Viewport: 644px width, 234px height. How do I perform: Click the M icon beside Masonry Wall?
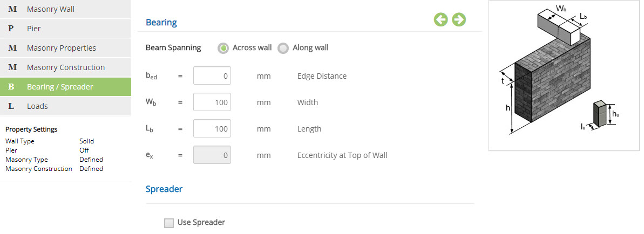click(x=12, y=9)
